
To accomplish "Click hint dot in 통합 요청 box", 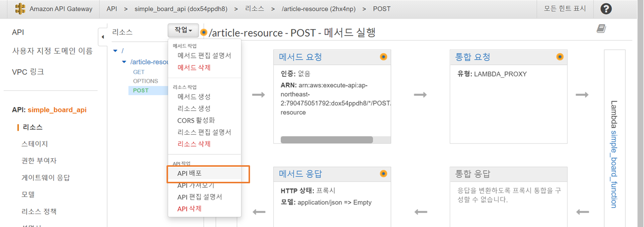I will [560, 57].
